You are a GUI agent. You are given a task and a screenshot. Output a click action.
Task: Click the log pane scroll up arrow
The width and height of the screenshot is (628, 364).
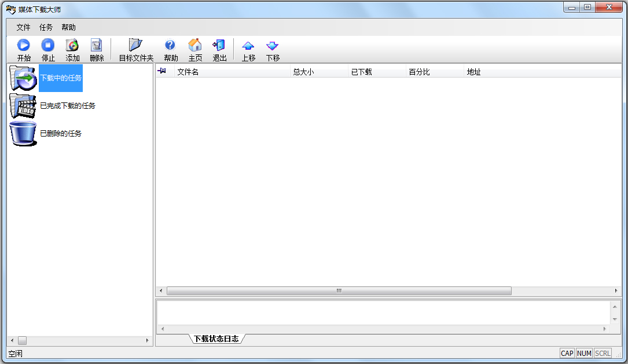pos(615,307)
